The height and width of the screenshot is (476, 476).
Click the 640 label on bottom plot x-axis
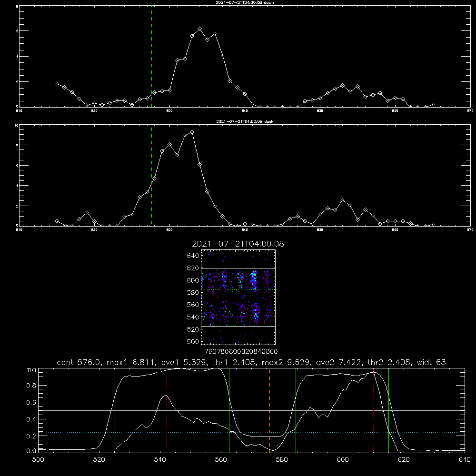pyautogui.click(x=465, y=460)
